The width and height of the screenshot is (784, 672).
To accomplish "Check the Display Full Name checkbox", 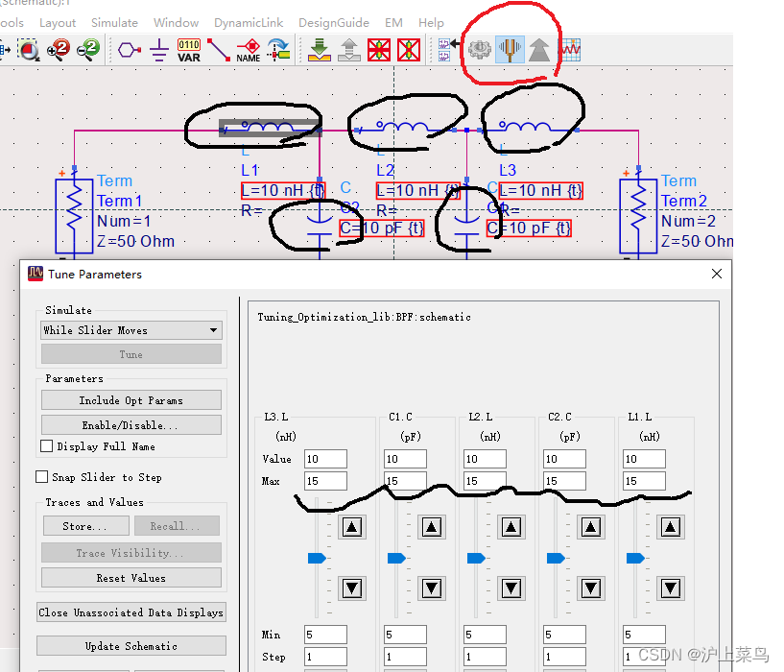I will (x=45, y=444).
